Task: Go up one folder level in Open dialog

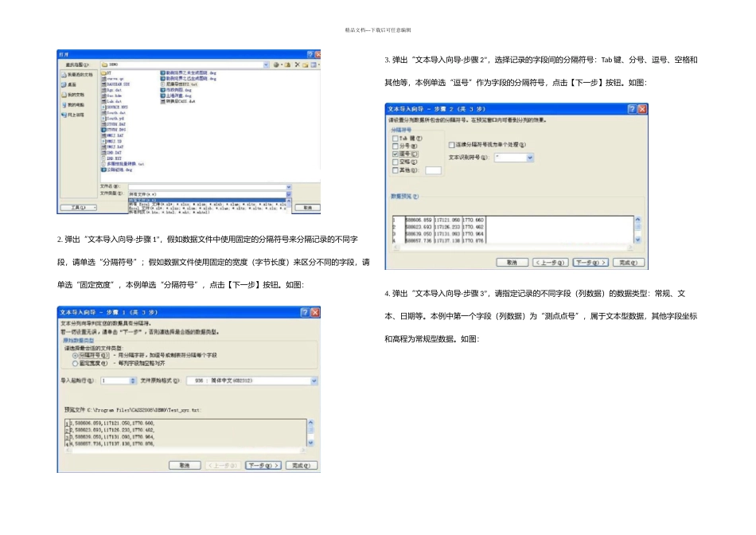Action: [x=288, y=64]
